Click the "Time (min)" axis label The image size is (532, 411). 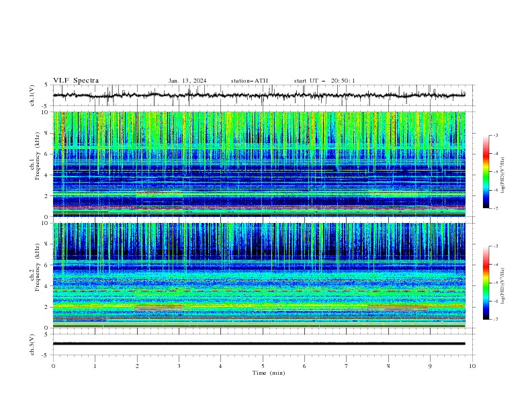(269, 373)
